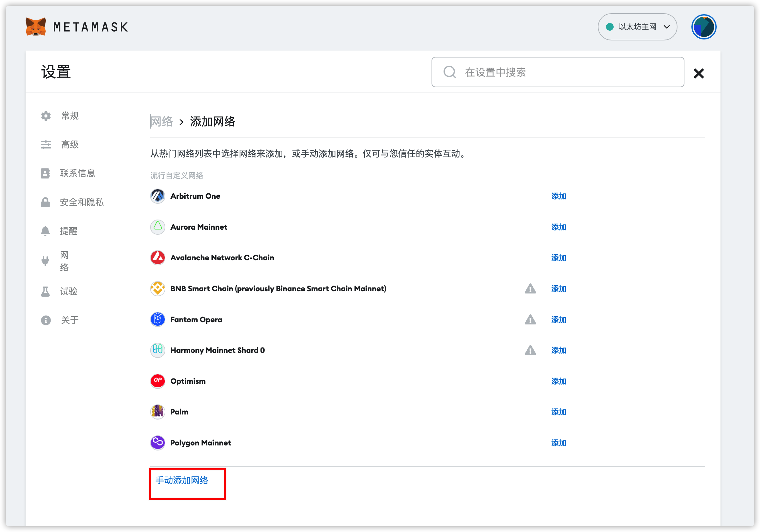The height and width of the screenshot is (532, 760).
Task: Open 试验 experimental settings
Action: point(69,291)
